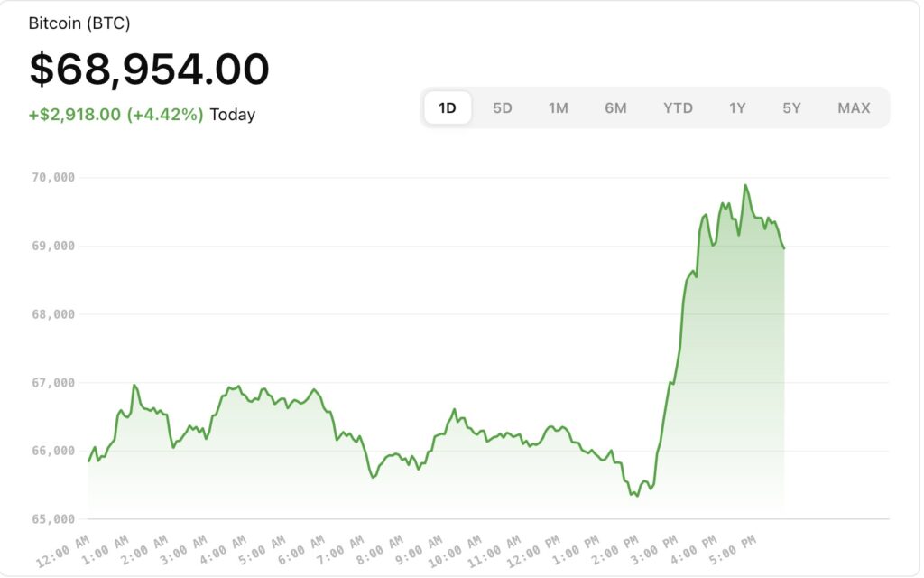This screenshot has height=578, width=924.
Task: Select the 1D time range tab
Action: point(448,108)
